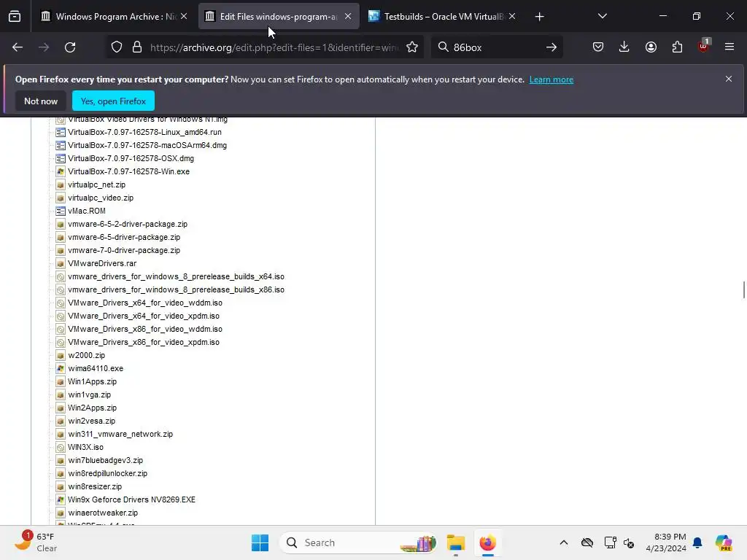Viewport: 747px width, 560px height.
Task: Click the 86box search field
Action: pos(495,47)
